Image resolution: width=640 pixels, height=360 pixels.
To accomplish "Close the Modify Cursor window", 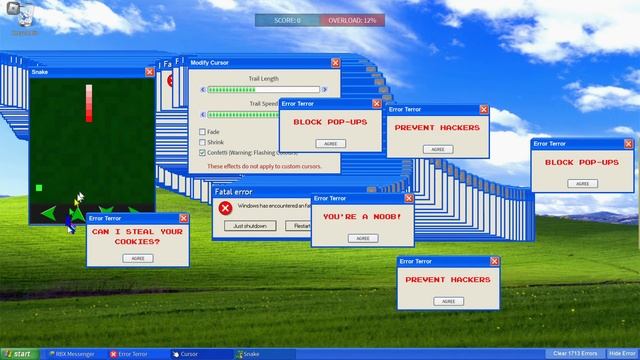I will tap(336, 62).
